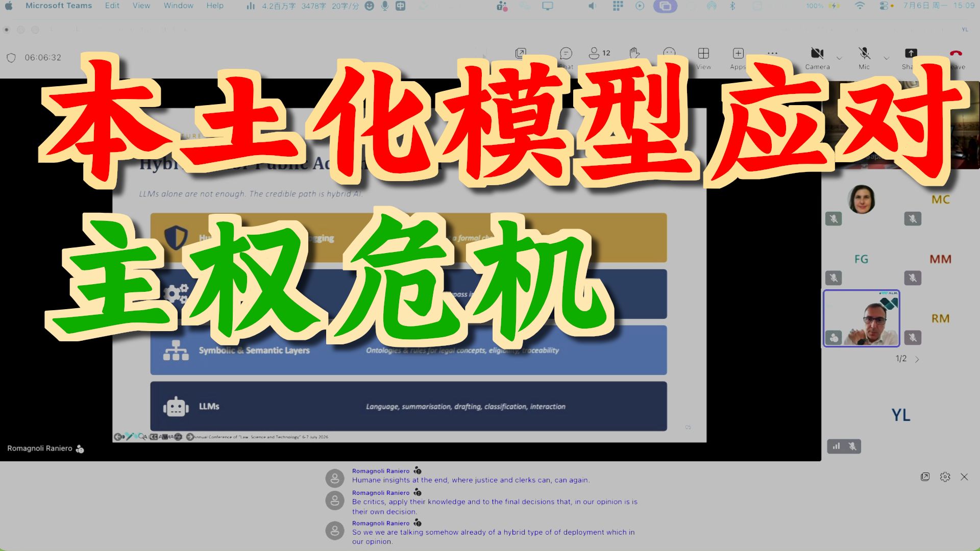
Task: Click the Bluetooth menu bar icon
Action: pos(732,6)
